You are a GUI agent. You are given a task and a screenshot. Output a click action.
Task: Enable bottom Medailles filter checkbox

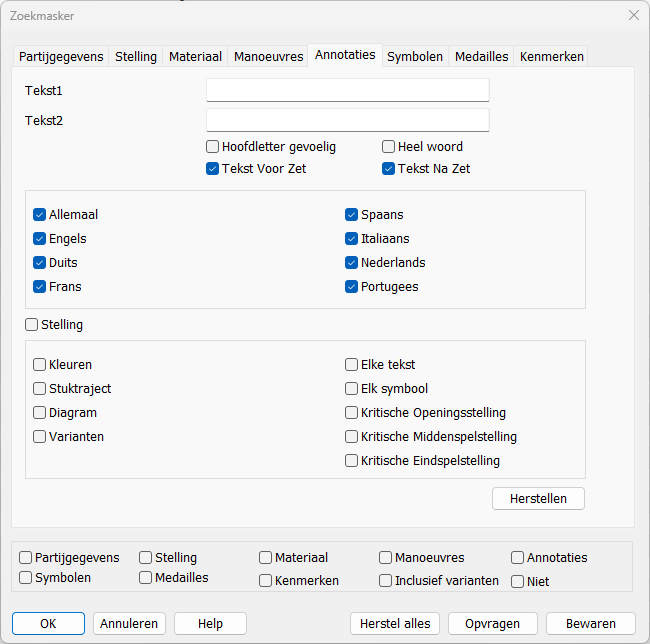[x=146, y=577]
